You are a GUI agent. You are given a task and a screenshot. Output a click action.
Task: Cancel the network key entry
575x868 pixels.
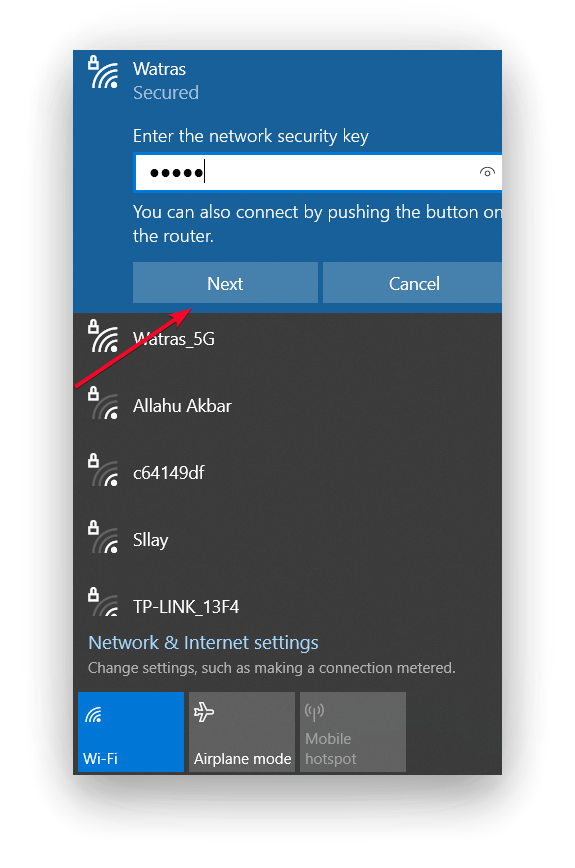pos(413,283)
